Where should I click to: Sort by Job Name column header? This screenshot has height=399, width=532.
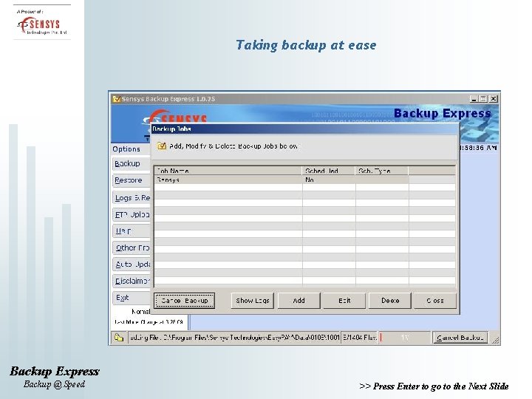(228, 171)
